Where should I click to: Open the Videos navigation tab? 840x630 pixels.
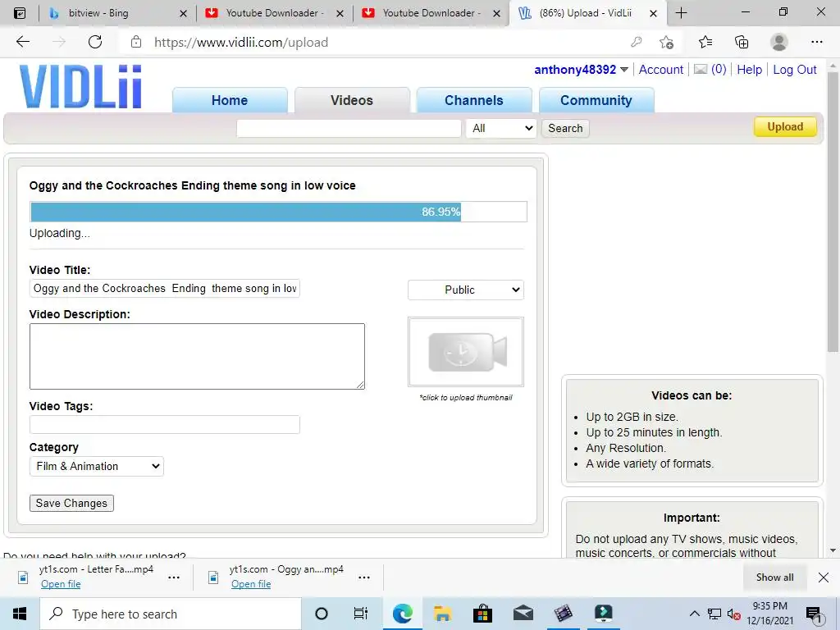tap(352, 100)
